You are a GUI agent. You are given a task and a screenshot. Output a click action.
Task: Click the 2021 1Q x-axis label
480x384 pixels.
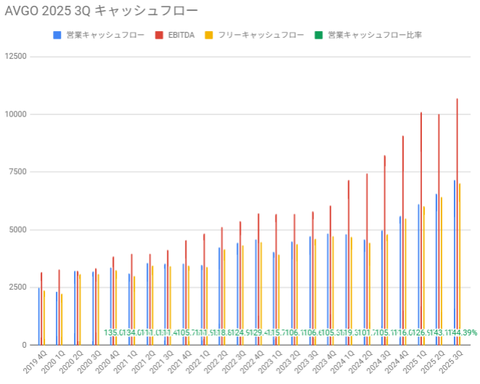pyautogui.click(x=125, y=361)
